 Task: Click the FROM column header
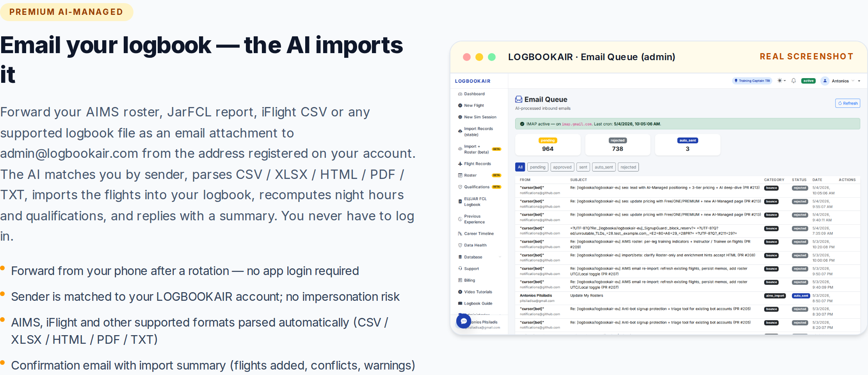[x=525, y=180]
